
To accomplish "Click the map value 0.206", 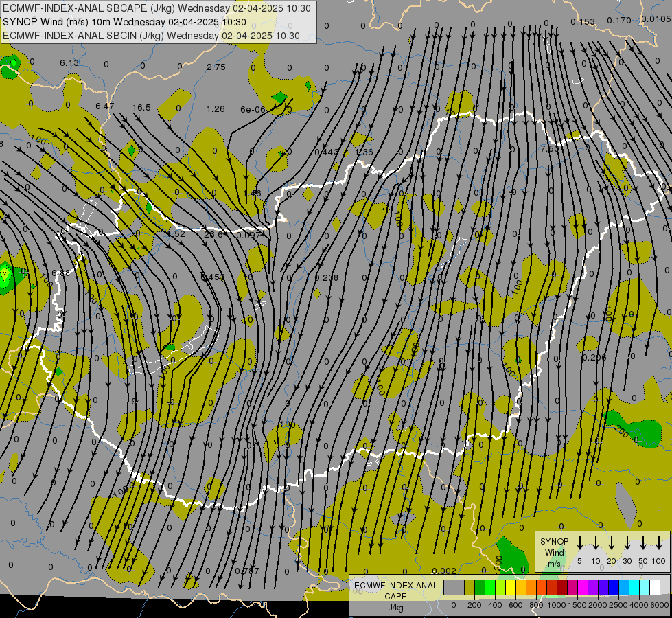I will point(594,357).
